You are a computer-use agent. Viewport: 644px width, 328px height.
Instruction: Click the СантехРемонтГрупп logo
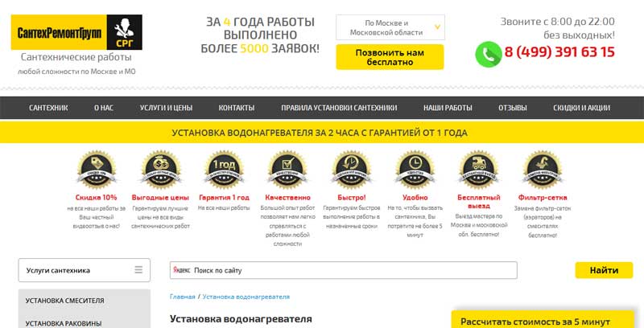click(76, 32)
